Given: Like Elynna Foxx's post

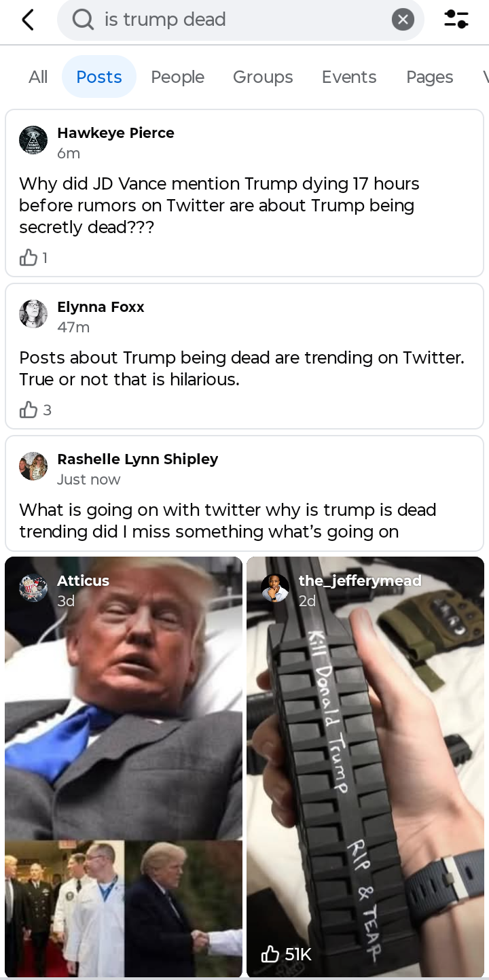Looking at the screenshot, I should 29,410.
